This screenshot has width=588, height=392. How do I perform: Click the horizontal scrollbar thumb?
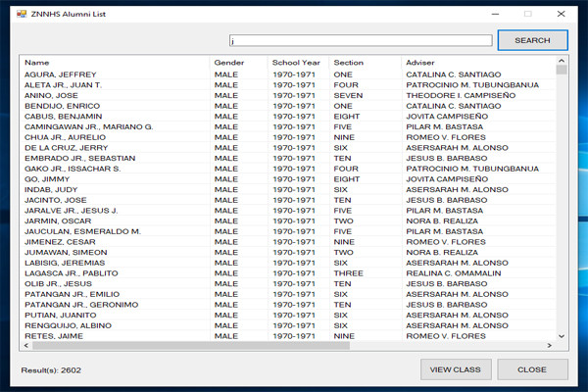click(x=191, y=346)
